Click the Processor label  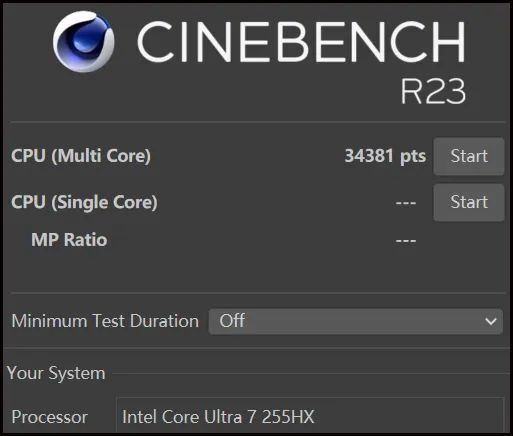pos(49,417)
